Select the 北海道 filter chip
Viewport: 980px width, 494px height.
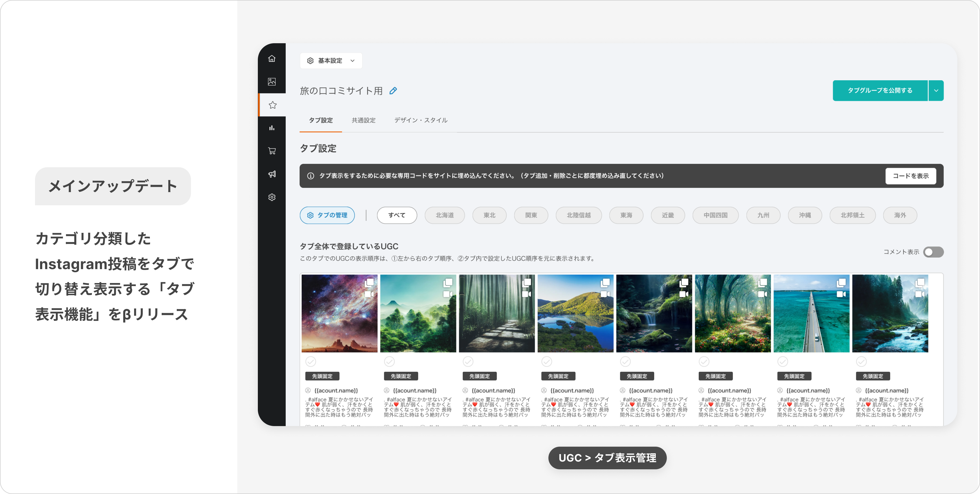(x=444, y=215)
